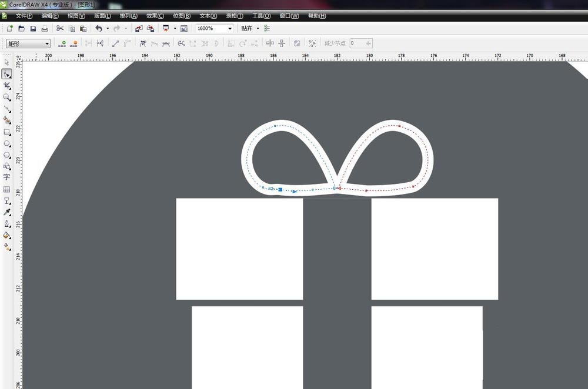Image resolution: width=588 pixels, height=389 pixels.
Task: Select the Eyedropper tool
Action: pos(6,213)
